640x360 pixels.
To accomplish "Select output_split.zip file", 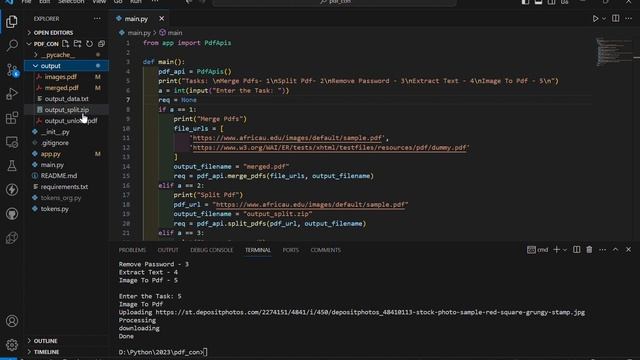I will [x=67, y=110].
